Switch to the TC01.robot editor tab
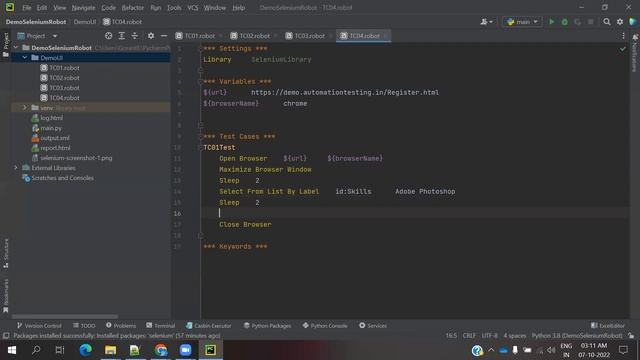 [x=199, y=36]
